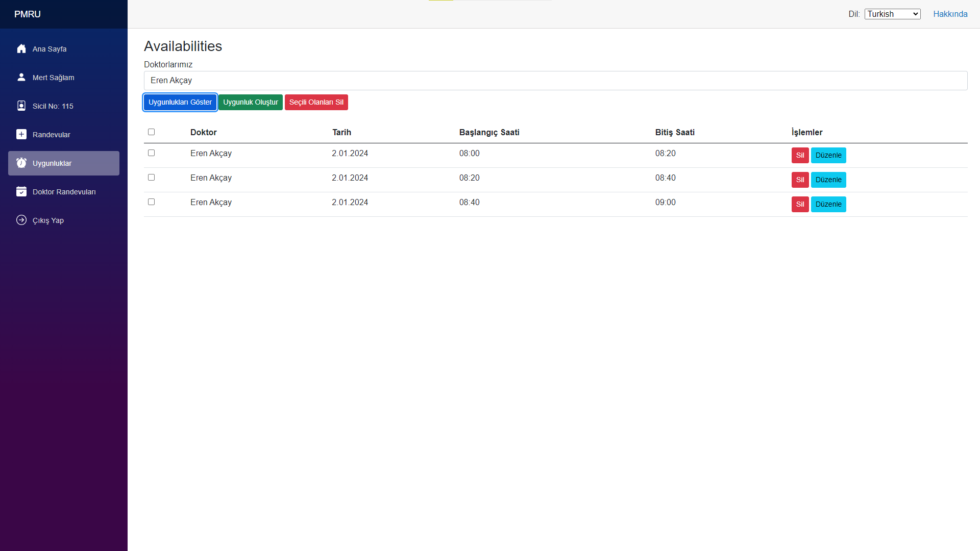The height and width of the screenshot is (551, 980).
Task: Click the calendar icon beside Doktor Randevuları
Action: point(21,192)
